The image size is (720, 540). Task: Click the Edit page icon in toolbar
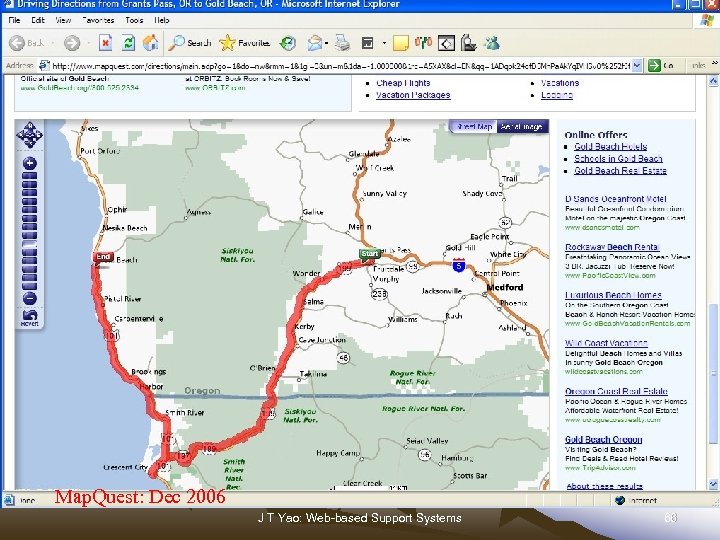tap(367, 43)
